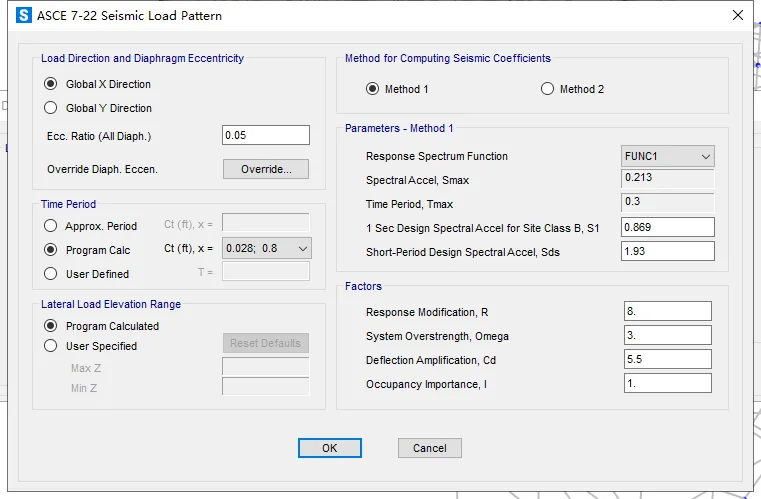
Task: Click the 'Deflection Amplification, Cd' label
Action: pyautogui.click(x=430, y=360)
